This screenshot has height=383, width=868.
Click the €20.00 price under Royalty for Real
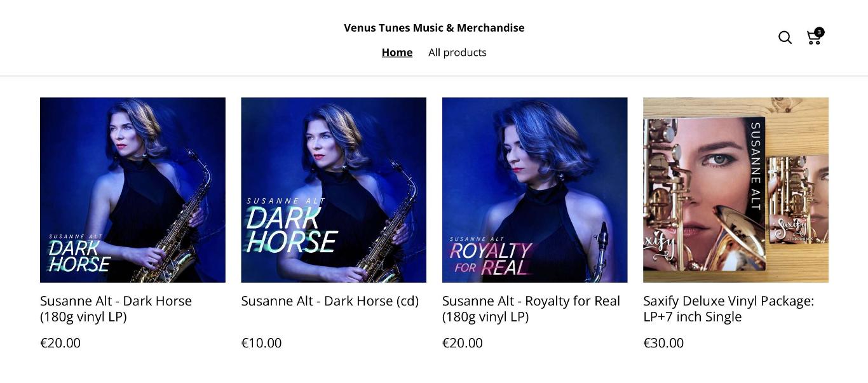click(x=463, y=343)
